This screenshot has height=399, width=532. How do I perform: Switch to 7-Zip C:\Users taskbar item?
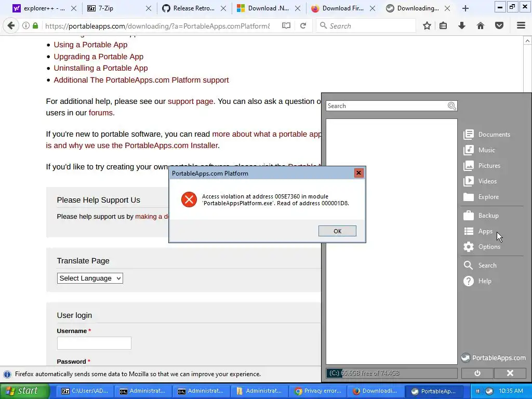(x=85, y=391)
